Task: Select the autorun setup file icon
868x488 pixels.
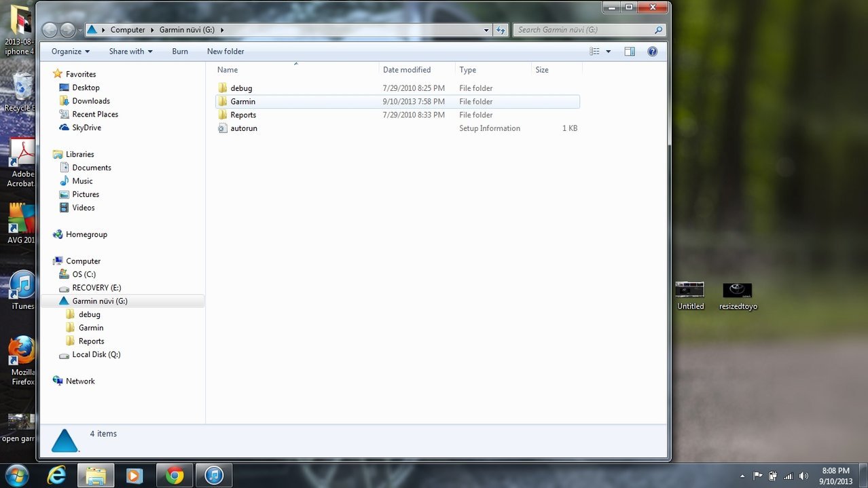Action: [222, 128]
